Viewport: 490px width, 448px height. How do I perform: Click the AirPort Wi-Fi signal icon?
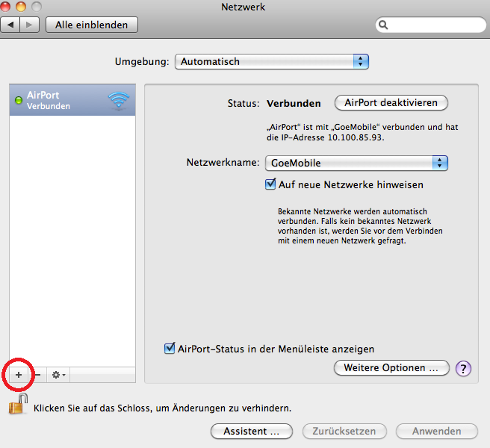[x=119, y=100]
